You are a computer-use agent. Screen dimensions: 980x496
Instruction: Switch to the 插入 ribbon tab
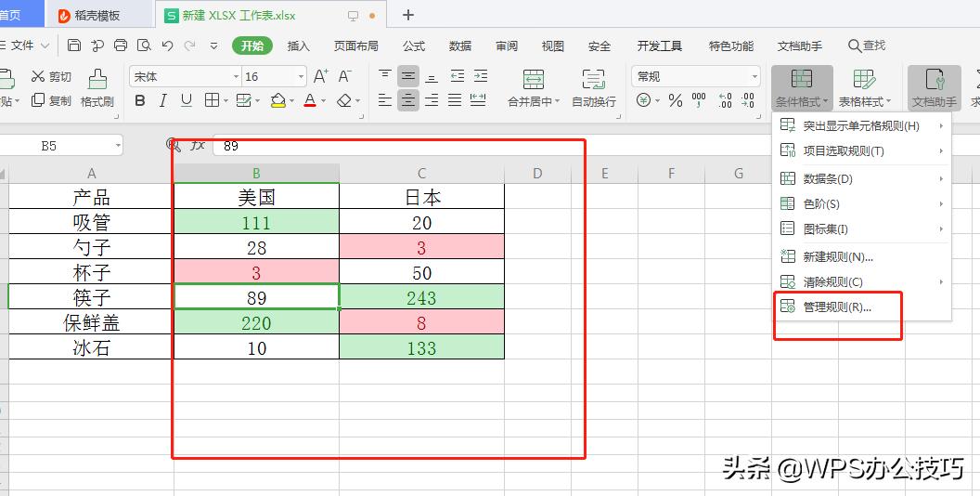tap(298, 46)
